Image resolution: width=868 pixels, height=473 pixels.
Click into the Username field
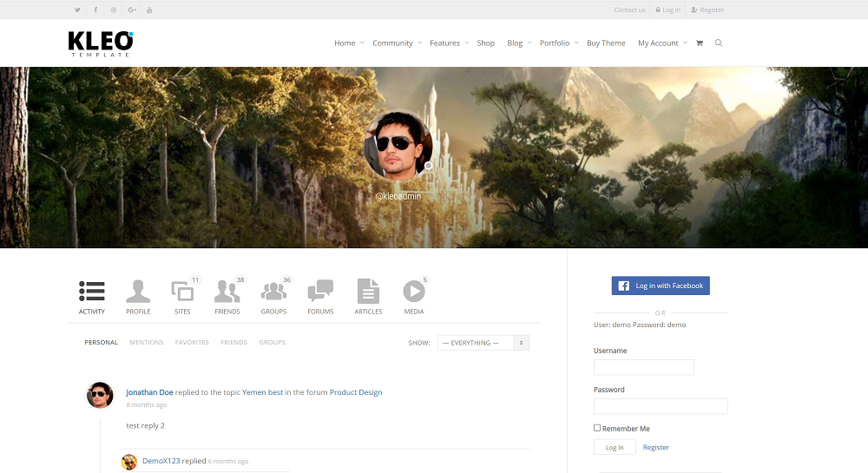pyautogui.click(x=643, y=367)
